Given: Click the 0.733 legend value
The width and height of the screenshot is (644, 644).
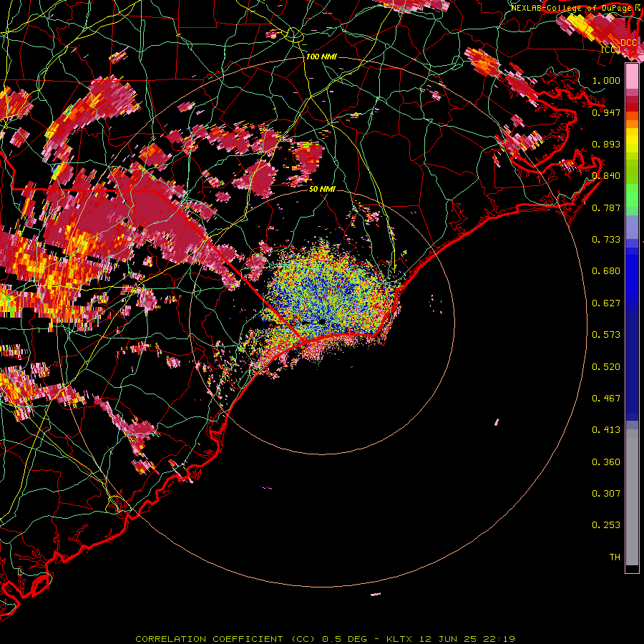Looking at the screenshot, I should 606,240.
